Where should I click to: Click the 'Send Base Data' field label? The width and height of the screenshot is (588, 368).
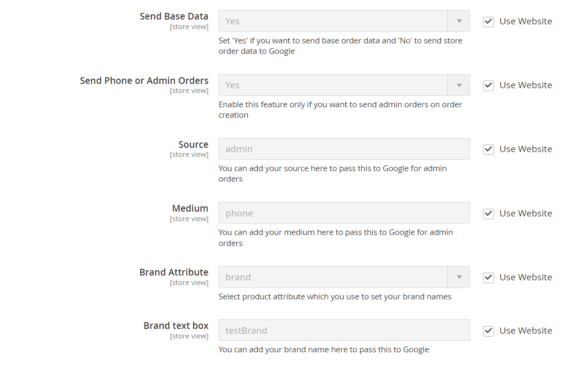174,17
